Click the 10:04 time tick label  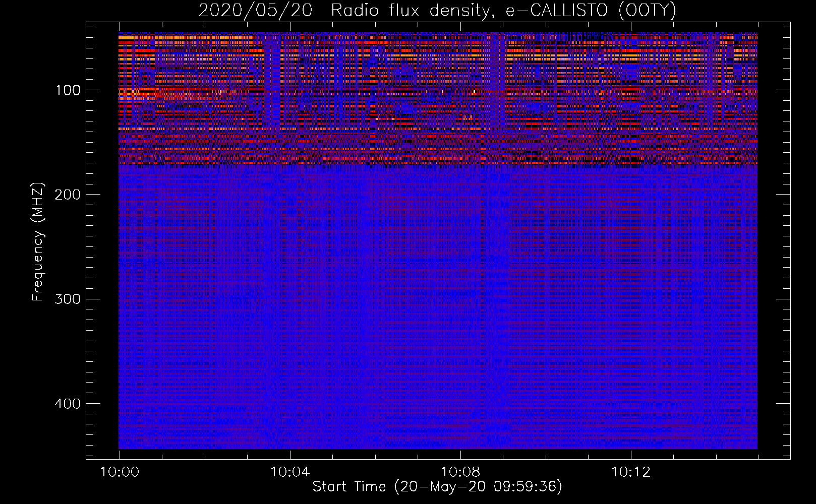(x=290, y=472)
